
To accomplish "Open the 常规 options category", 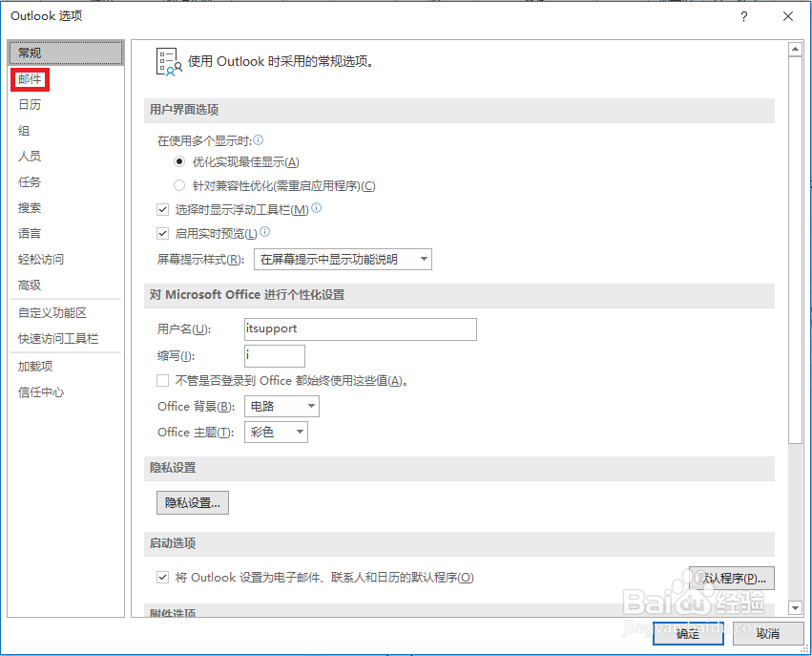I will point(66,53).
